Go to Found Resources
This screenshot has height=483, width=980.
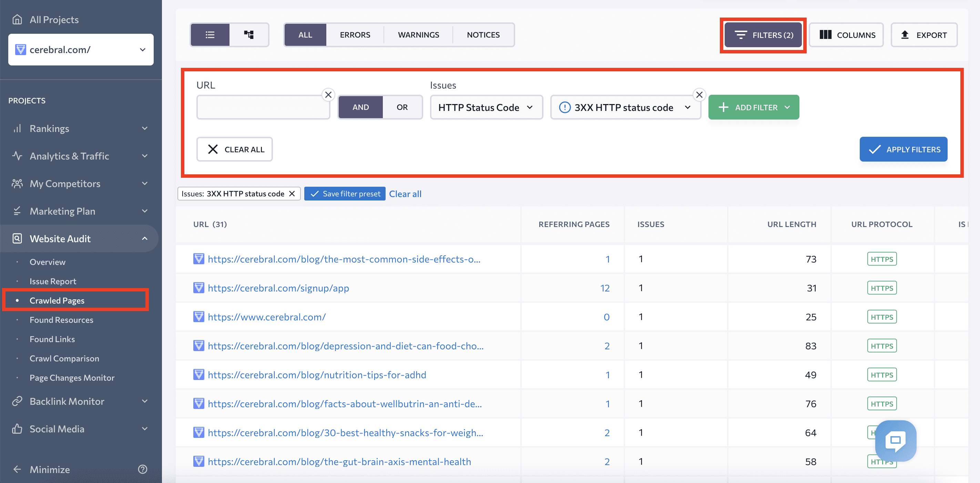(x=61, y=320)
